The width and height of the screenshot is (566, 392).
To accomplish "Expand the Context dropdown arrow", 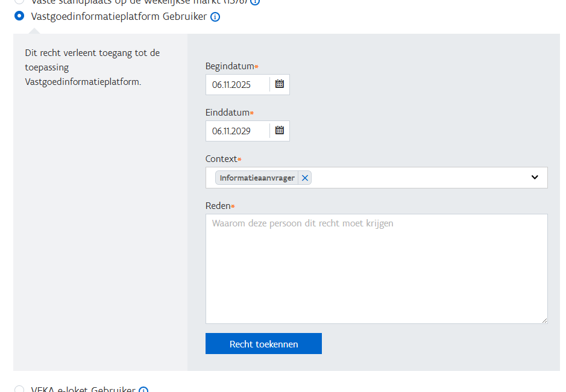I will tap(535, 178).
